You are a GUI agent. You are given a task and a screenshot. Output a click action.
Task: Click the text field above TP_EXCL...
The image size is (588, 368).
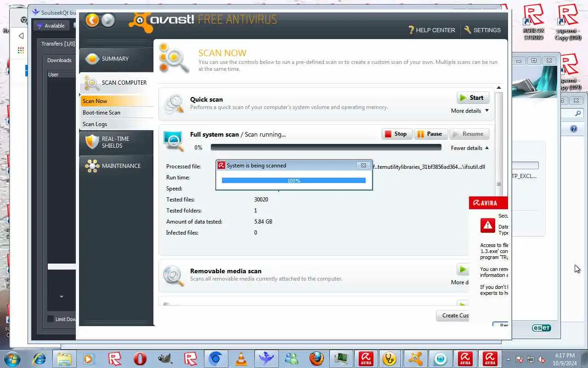525,166
